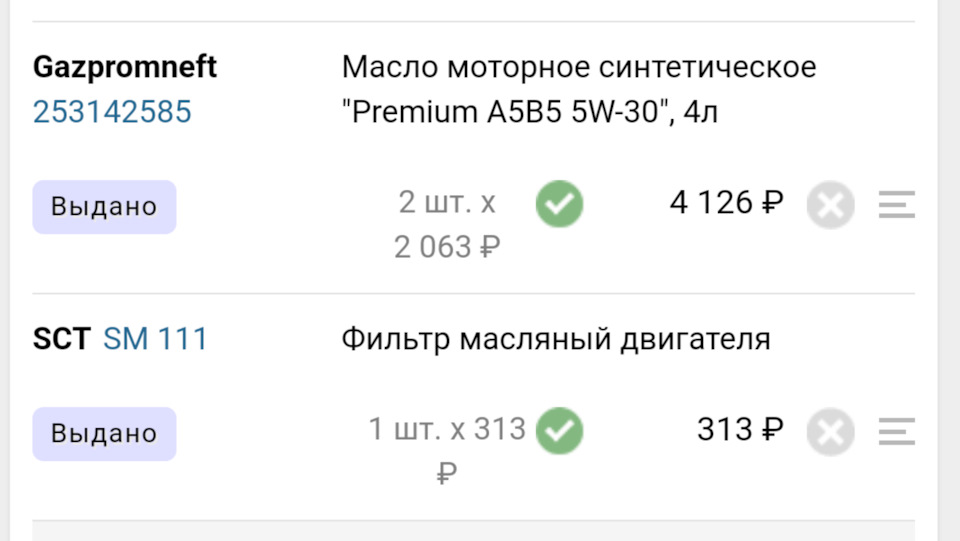Open the SM 111 part number link
960x541 pixels.
[155, 339]
